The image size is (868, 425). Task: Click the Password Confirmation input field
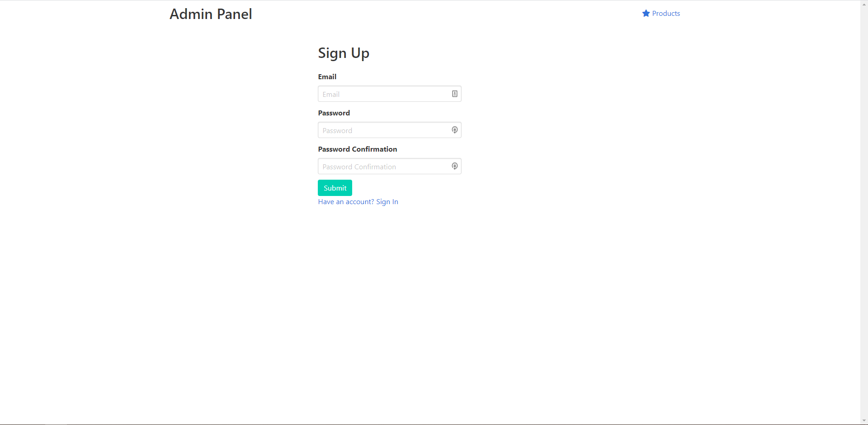pyautogui.click(x=384, y=166)
